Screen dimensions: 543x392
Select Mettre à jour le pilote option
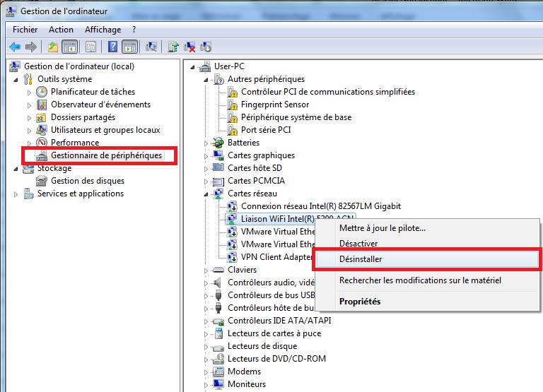pos(382,227)
